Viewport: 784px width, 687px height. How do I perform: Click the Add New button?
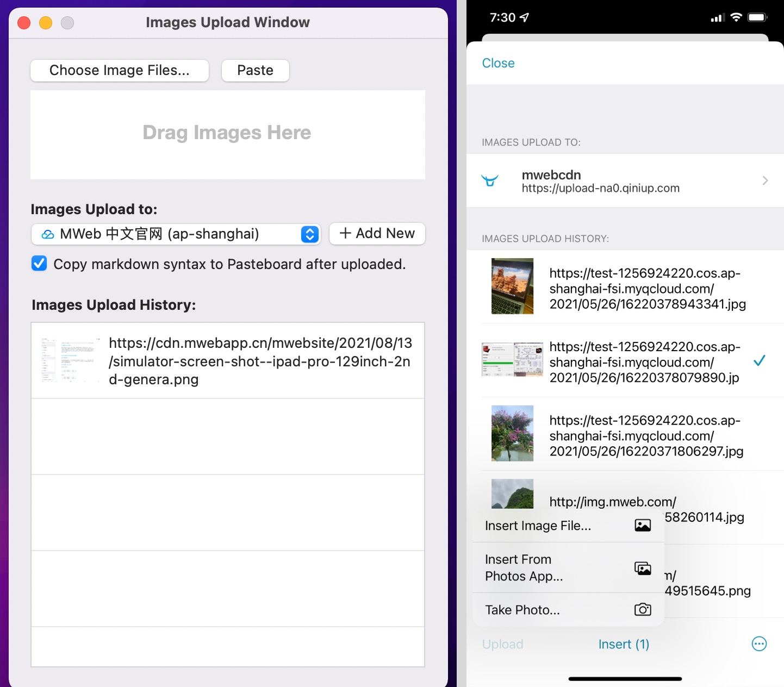click(377, 234)
